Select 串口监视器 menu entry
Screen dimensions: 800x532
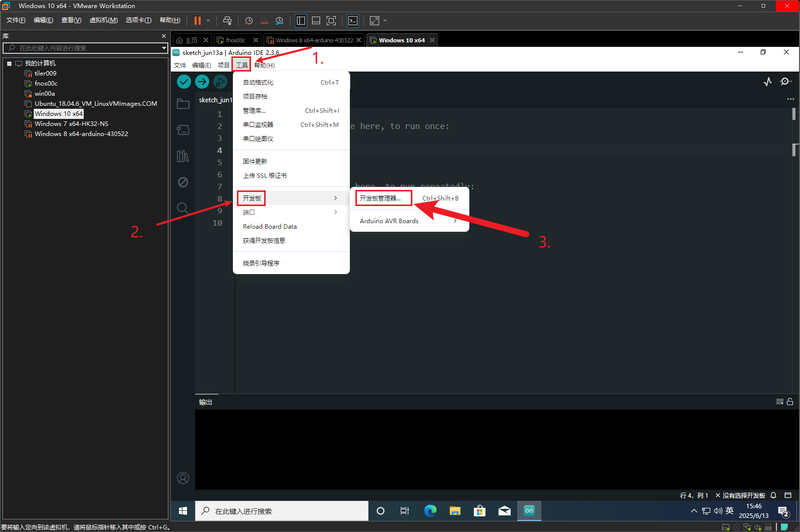291,124
